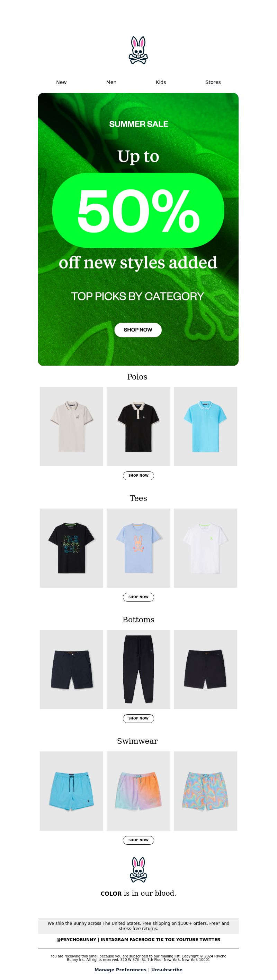Click SHOP NOW under Swimwear
The image size is (277, 980).
pyautogui.click(x=138, y=840)
